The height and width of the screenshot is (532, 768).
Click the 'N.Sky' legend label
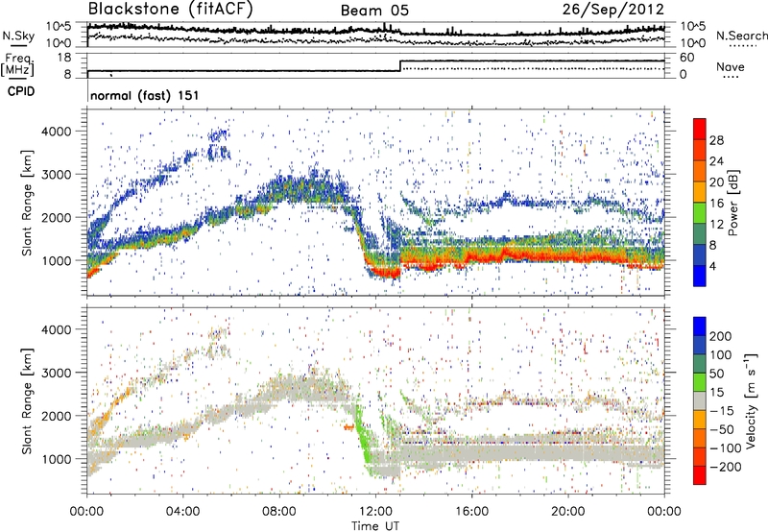click(x=18, y=36)
